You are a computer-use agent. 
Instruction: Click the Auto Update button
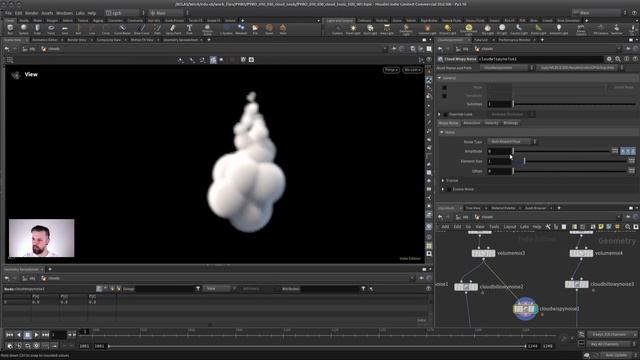click(x=616, y=355)
